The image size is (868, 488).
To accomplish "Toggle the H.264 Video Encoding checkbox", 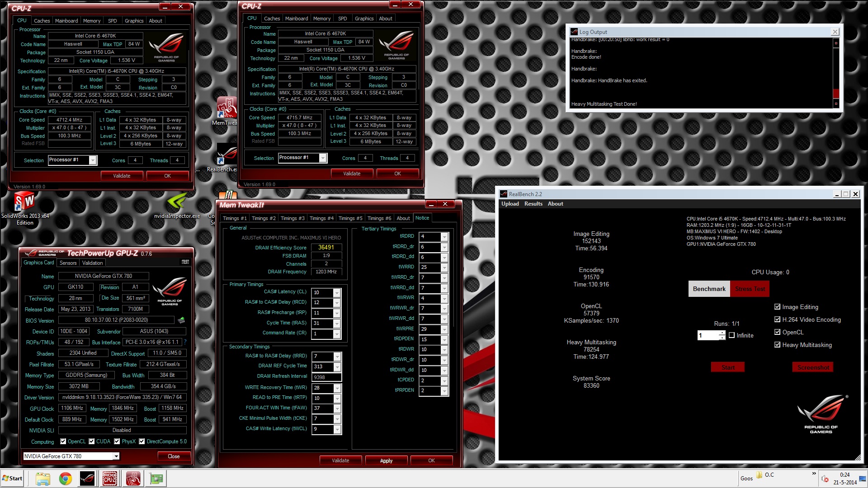I will pyautogui.click(x=777, y=319).
